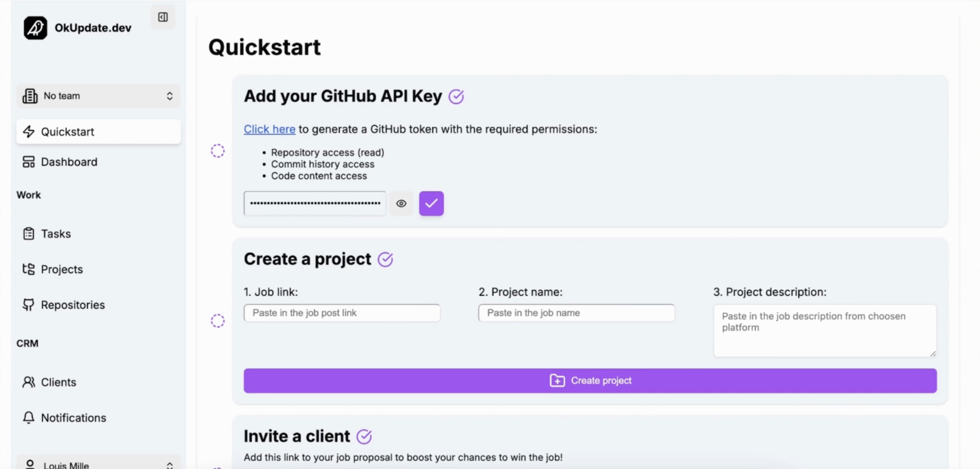This screenshot has width=980, height=469.
Task: Click the Notifications bell icon
Action: [29, 418]
